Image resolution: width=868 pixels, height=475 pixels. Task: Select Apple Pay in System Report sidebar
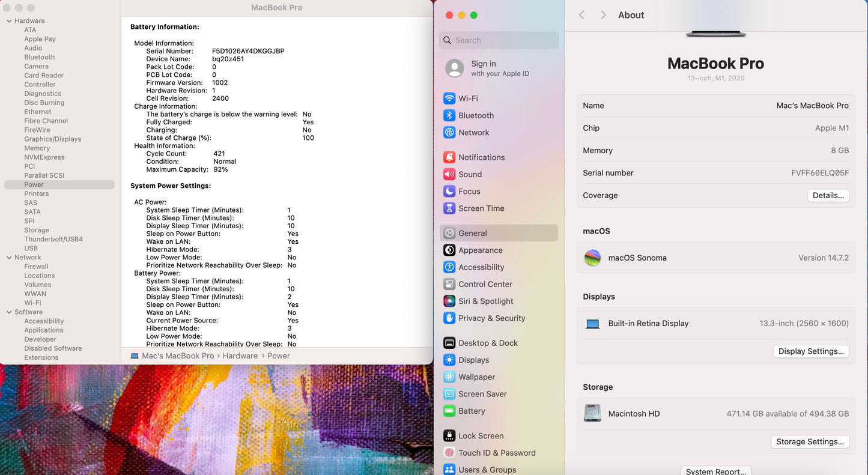pyautogui.click(x=40, y=39)
